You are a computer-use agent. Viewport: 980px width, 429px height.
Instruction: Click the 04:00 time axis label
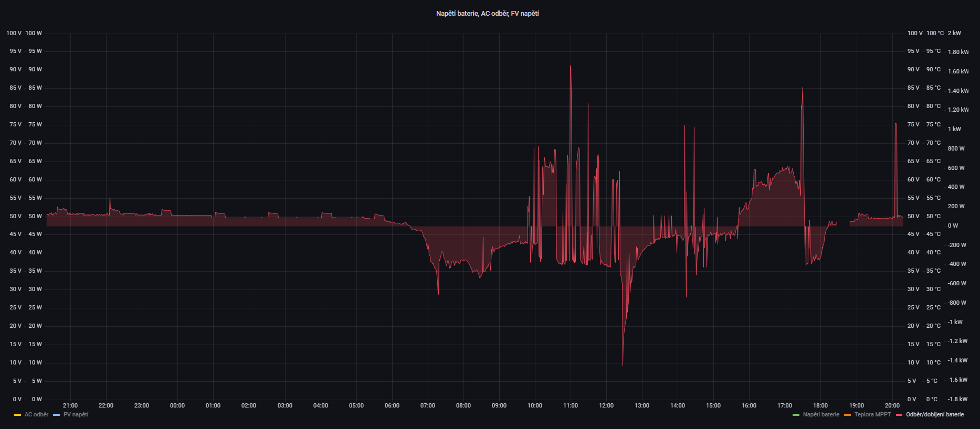pos(321,405)
